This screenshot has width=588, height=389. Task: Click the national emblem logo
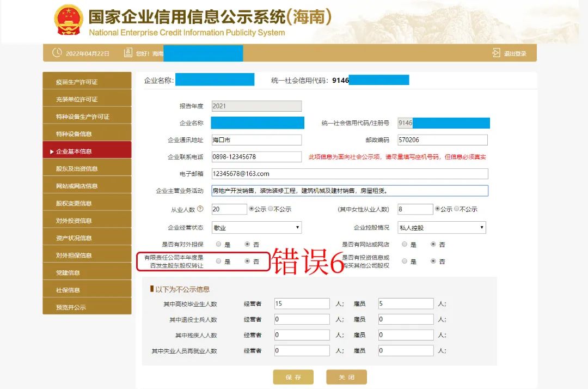pyautogui.click(x=69, y=20)
